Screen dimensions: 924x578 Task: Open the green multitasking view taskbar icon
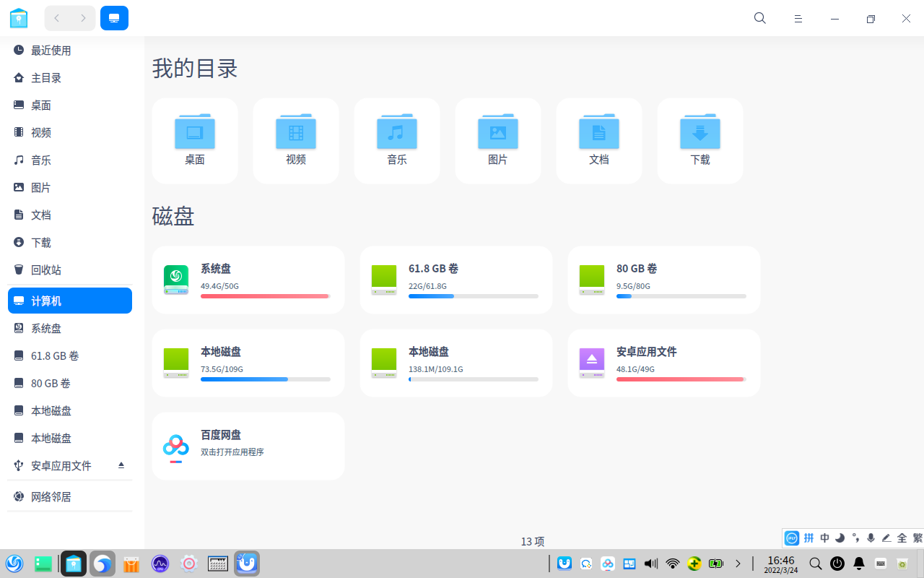(43, 564)
